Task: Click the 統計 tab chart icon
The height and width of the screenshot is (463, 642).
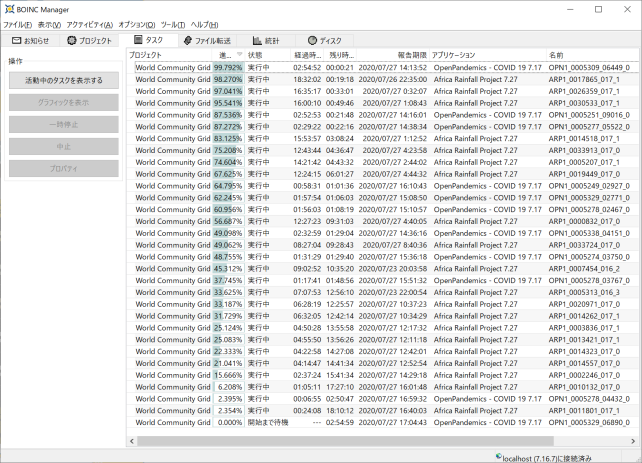Action: click(x=257, y=41)
